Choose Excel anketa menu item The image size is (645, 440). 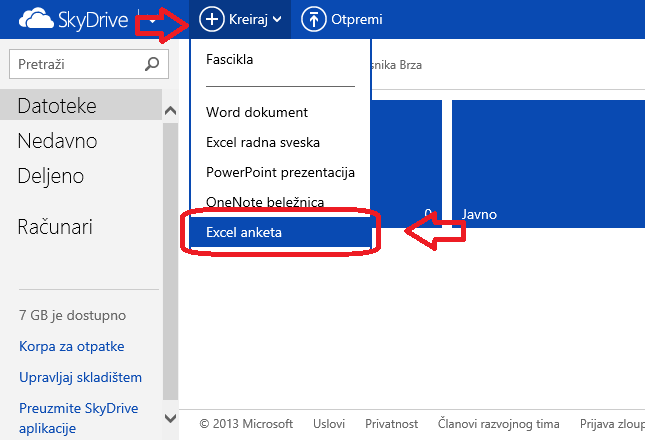point(244,232)
